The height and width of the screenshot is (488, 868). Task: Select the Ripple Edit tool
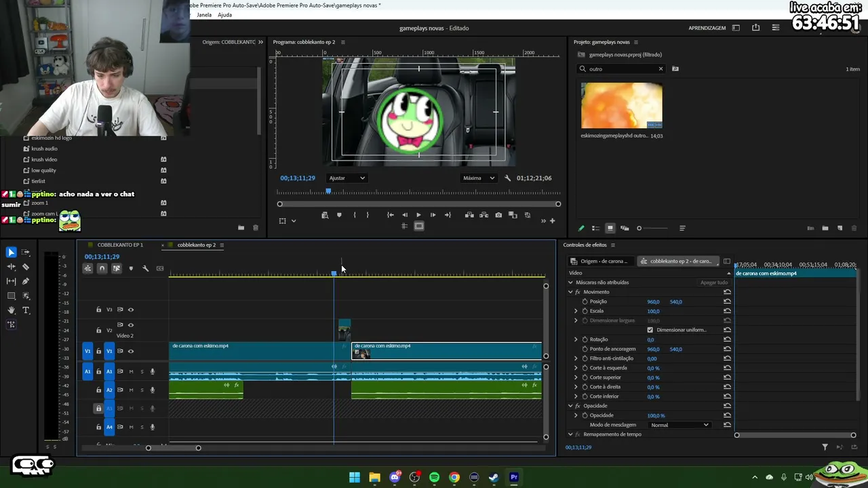(12, 267)
